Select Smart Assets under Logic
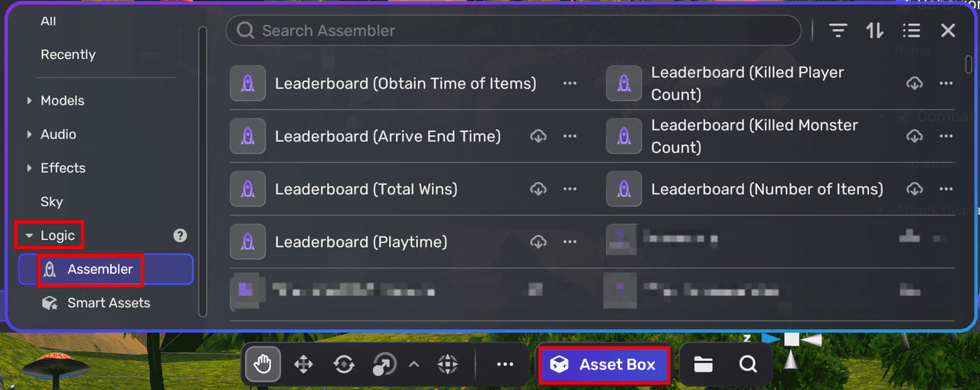 (108, 303)
